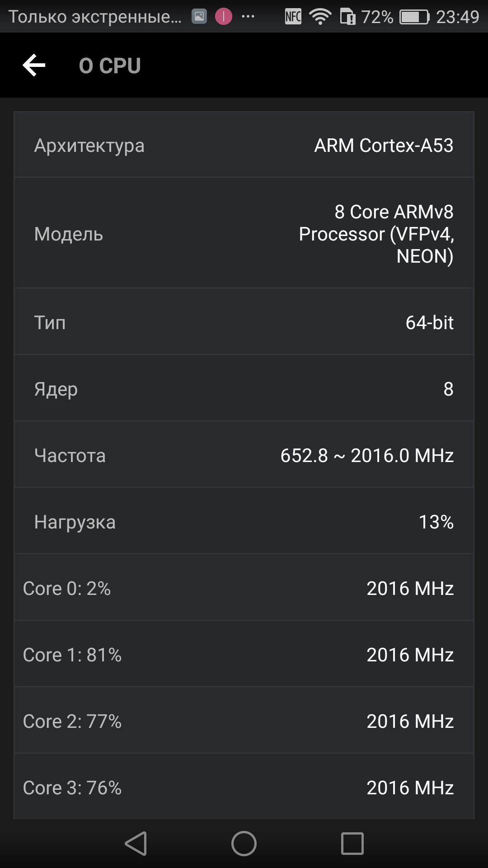Tap the pink notification app icon
The height and width of the screenshot is (868, 488).
pyautogui.click(x=224, y=17)
